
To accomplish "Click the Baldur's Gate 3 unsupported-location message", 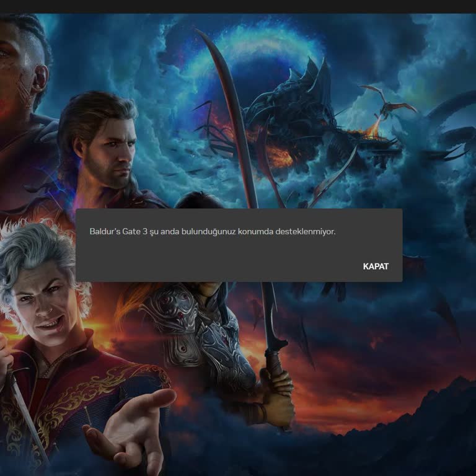I will [x=213, y=232].
